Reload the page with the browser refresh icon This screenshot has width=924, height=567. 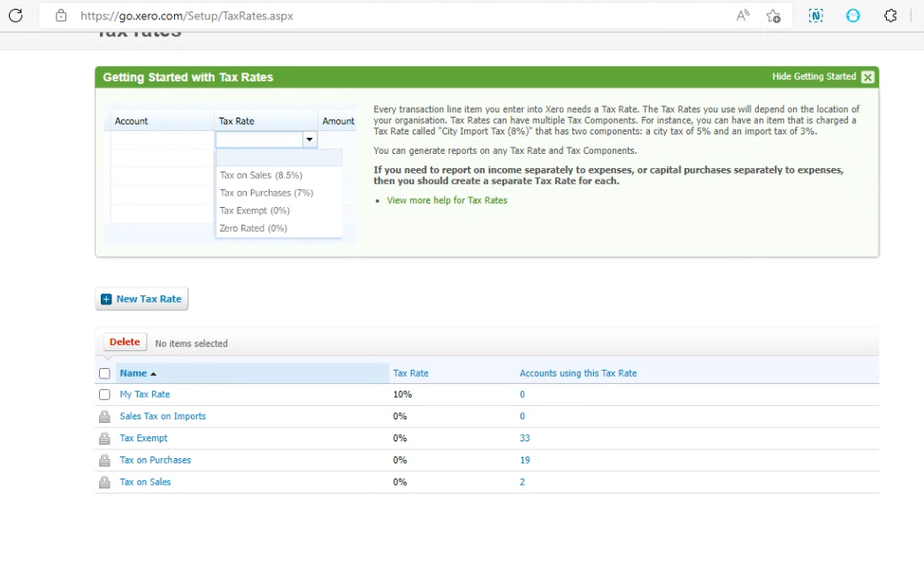click(x=16, y=16)
